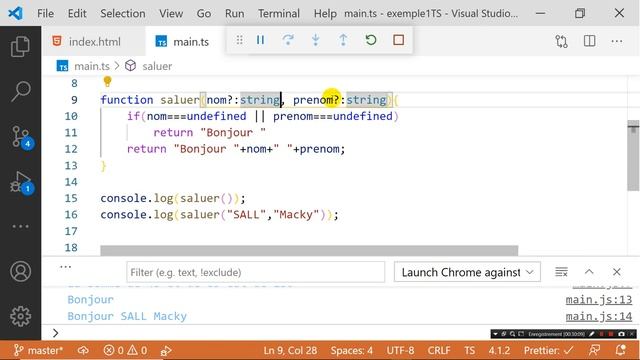This screenshot has width=640, height=360.
Task: Click the master branch in status bar
Action: tap(38, 350)
